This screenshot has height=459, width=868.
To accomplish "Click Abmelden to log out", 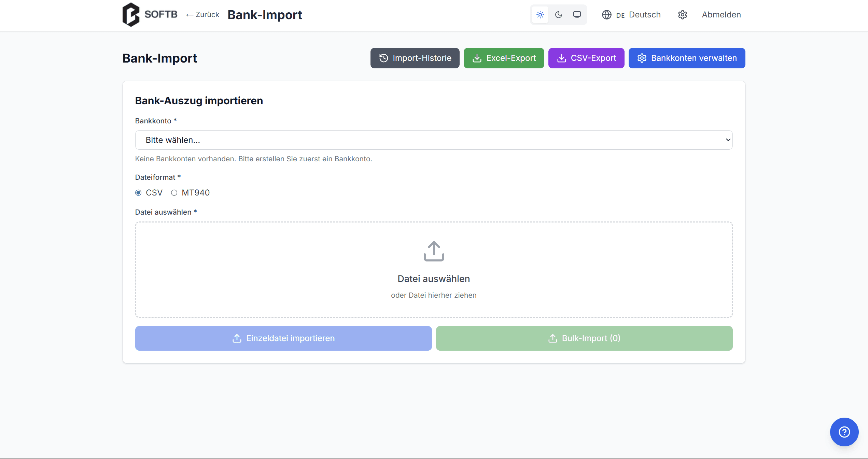I will click(721, 15).
